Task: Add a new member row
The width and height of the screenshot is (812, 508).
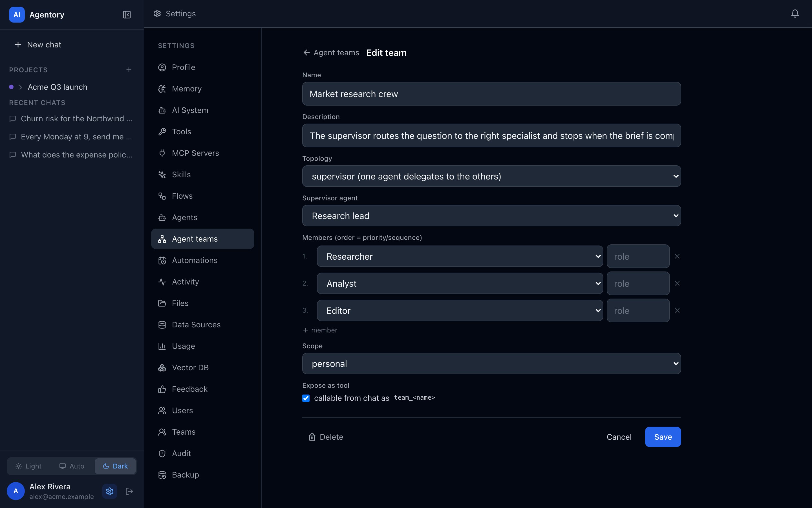Action: pos(320,330)
